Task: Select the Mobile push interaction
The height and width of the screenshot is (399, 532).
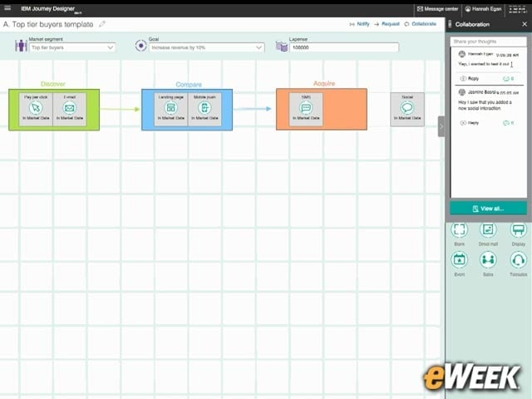Action: (204, 109)
